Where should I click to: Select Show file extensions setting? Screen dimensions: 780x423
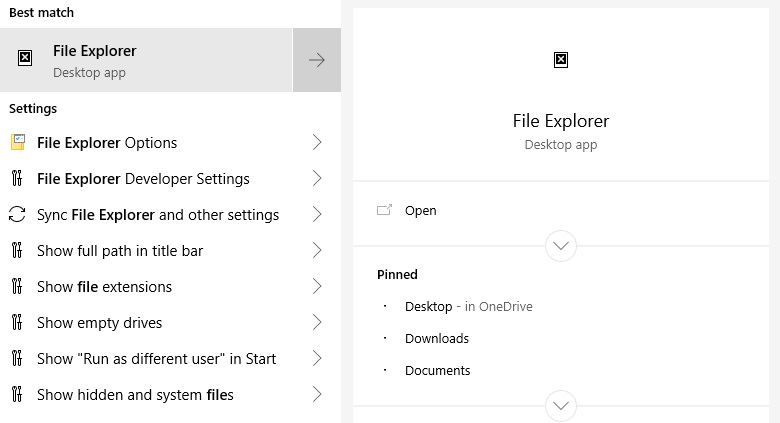tap(170, 286)
